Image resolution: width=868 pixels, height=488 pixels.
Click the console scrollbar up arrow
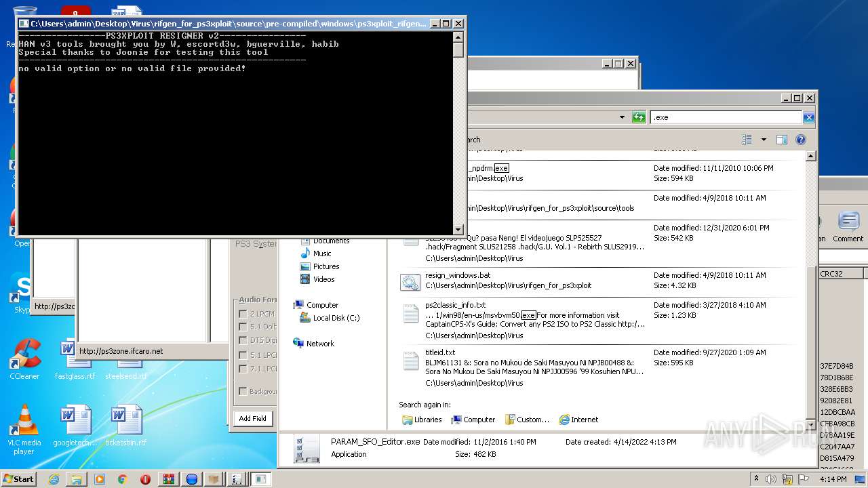click(x=458, y=36)
